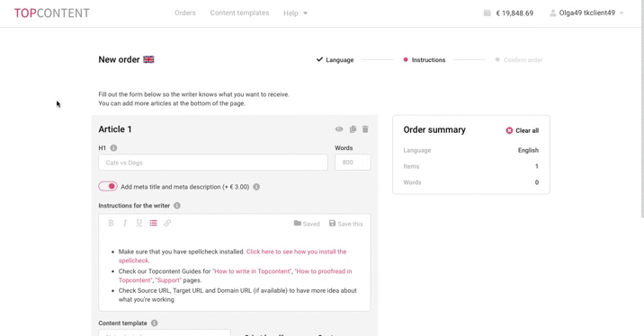Image resolution: width=644 pixels, height=336 pixels.
Task: Click the UK flag next to New order
Action: 148,59
